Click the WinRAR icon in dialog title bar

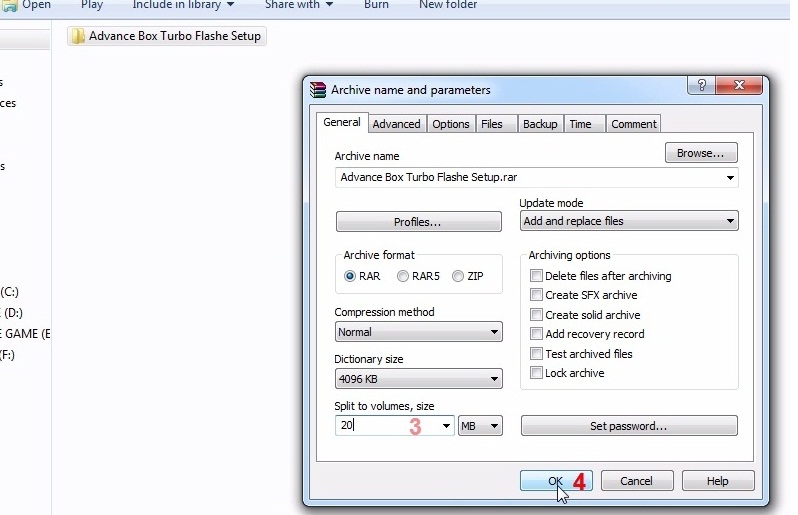coord(318,90)
